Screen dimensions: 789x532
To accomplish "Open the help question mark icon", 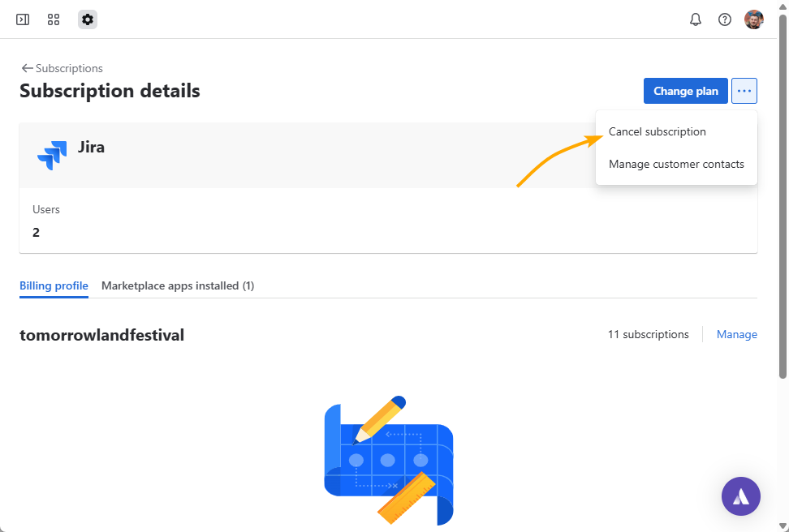I will pos(725,19).
